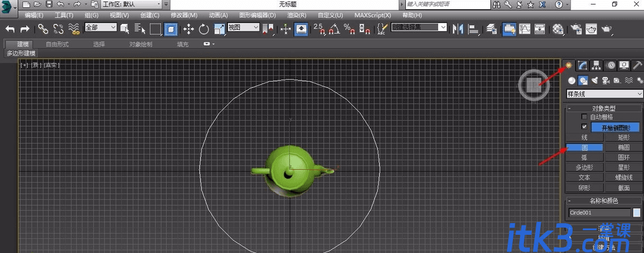Click the 星形 shape button
Viewport: 644px width, 253px height.
pos(623,167)
